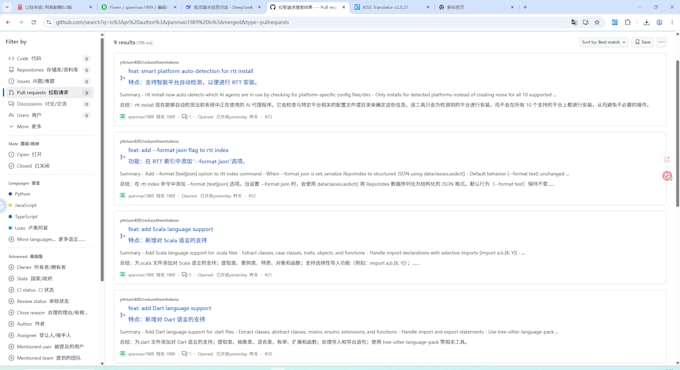Viewport: 680px width, 370px height.
Task: Close the active GitHub pull requests tab
Action: pyautogui.click(x=343, y=7)
